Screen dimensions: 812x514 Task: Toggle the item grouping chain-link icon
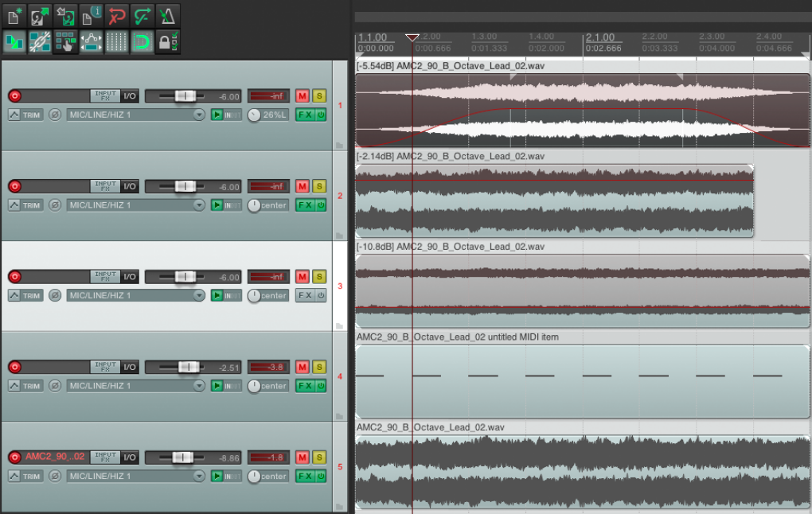(x=40, y=42)
